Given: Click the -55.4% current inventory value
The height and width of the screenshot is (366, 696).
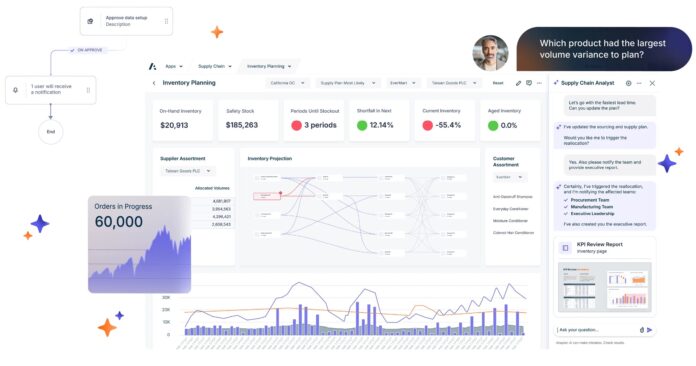Looking at the screenshot, I should [448, 126].
